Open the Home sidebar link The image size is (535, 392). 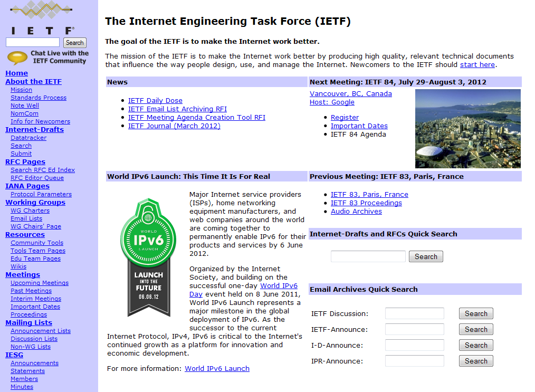[17, 73]
